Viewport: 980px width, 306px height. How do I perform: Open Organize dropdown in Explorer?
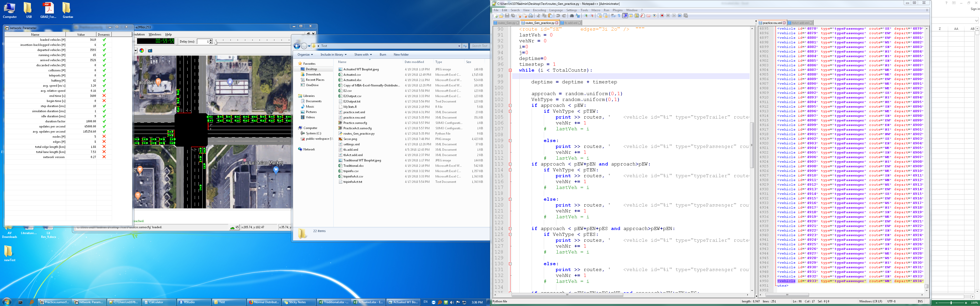[305, 54]
